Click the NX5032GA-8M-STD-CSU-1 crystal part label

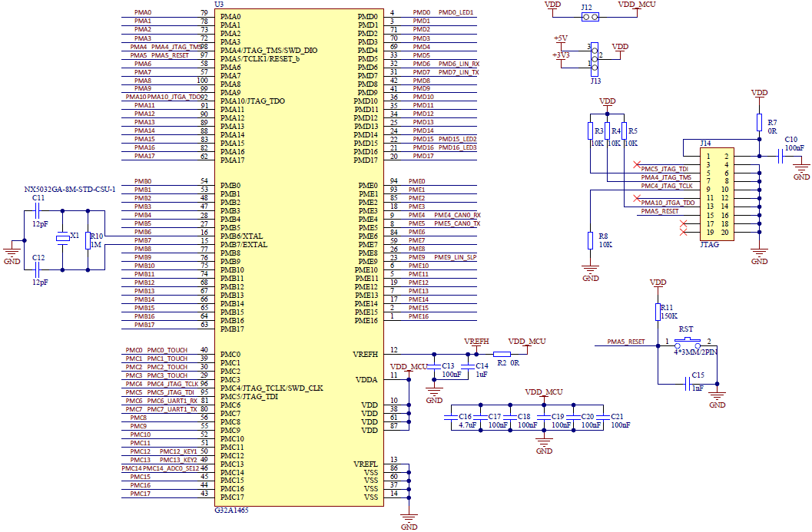point(71,189)
